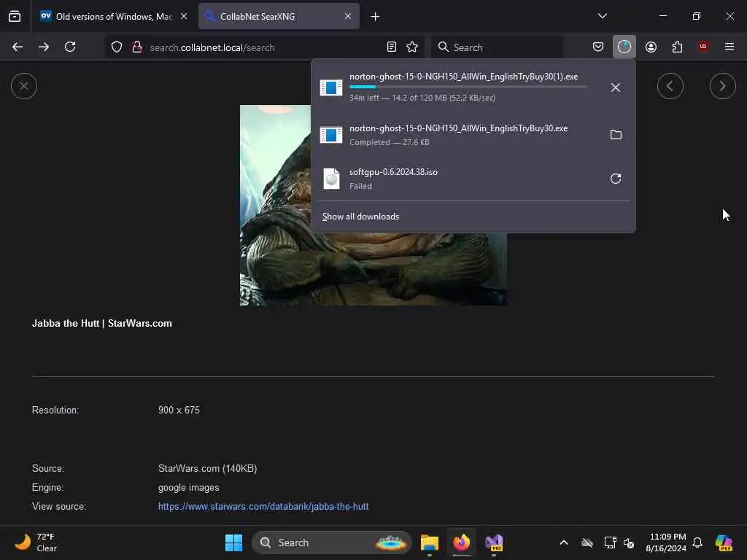
Task: Open Firefox account menu
Action: [x=651, y=47]
